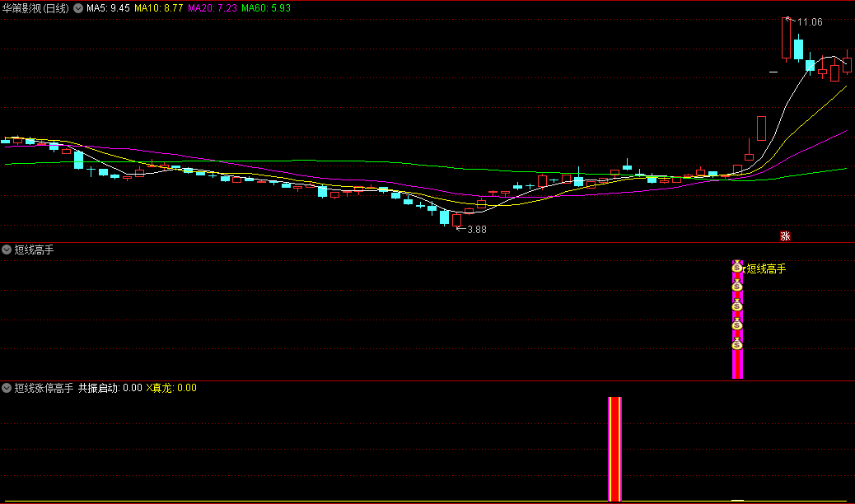Select the 3.88 low price label
The image size is (855, 504).
click(477, 230)
